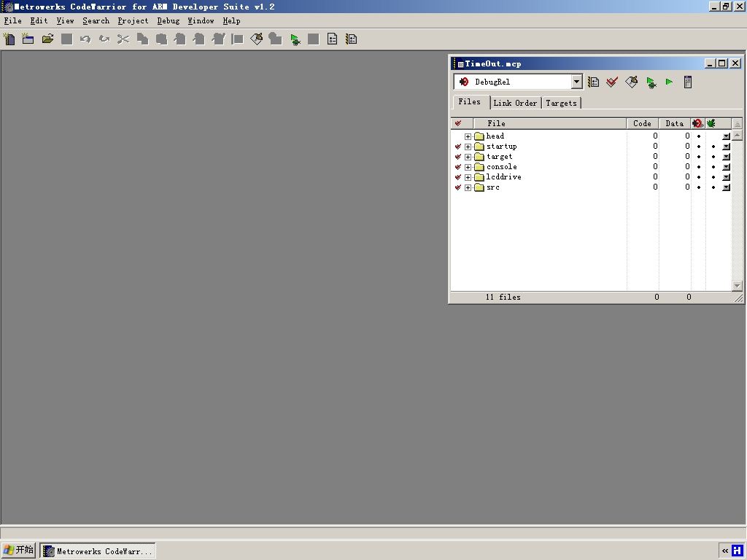This screenshot has height=560, width=747.
Task: Switch to the Link Order tab
Action: coord(515,103)
